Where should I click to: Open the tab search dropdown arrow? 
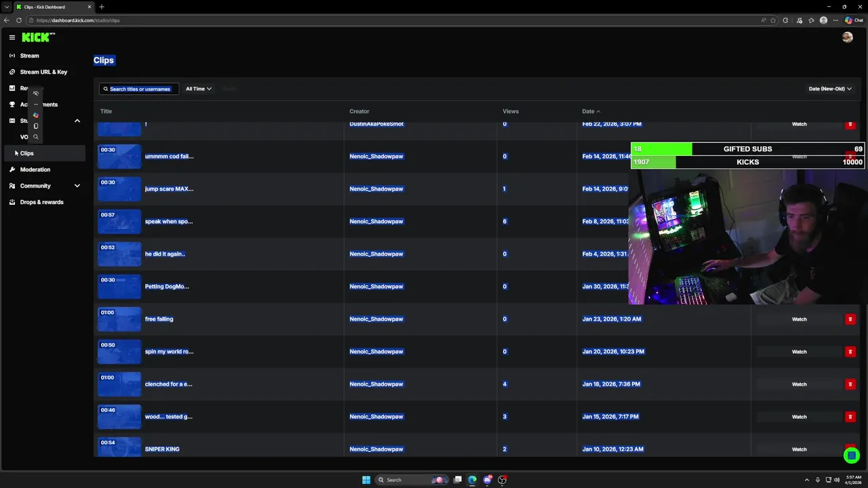pos(6,7)
